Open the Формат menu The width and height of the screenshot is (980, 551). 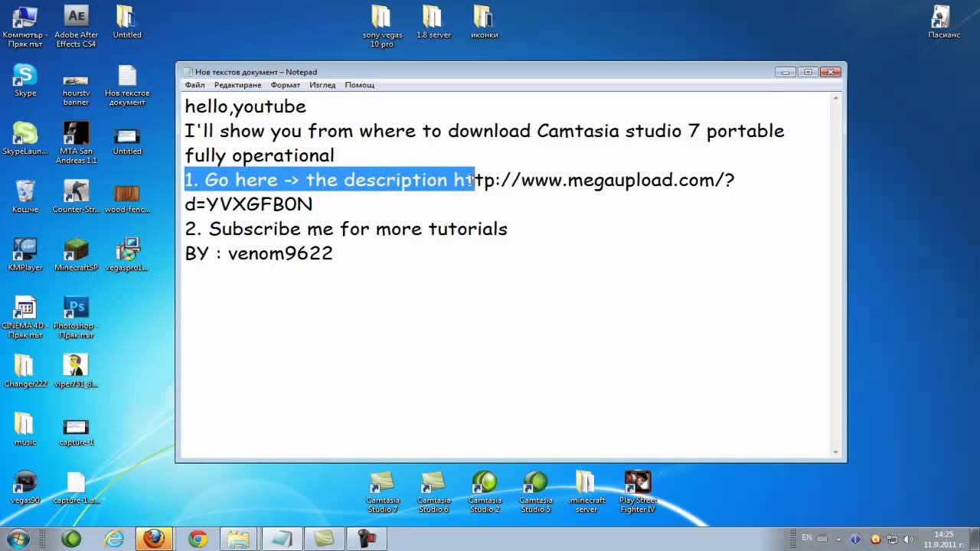285,85
